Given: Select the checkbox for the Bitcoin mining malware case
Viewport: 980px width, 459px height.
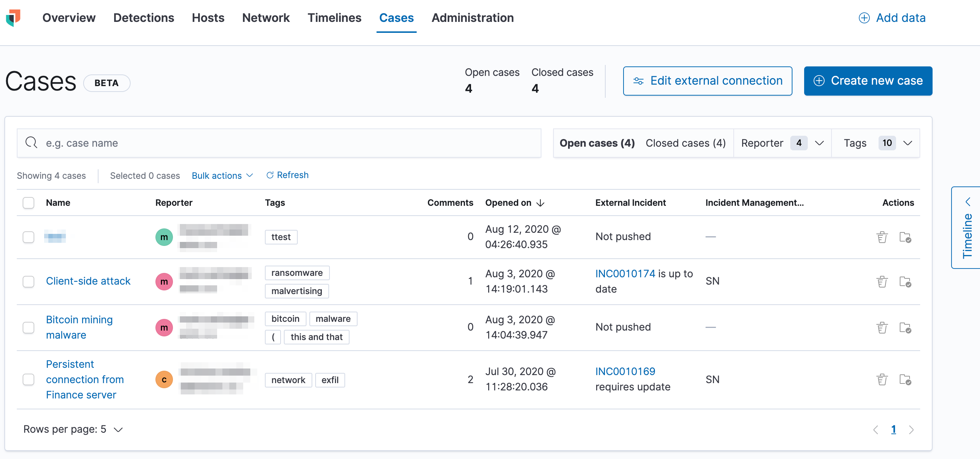Looking at the screenshot, I should pos(28,327).
